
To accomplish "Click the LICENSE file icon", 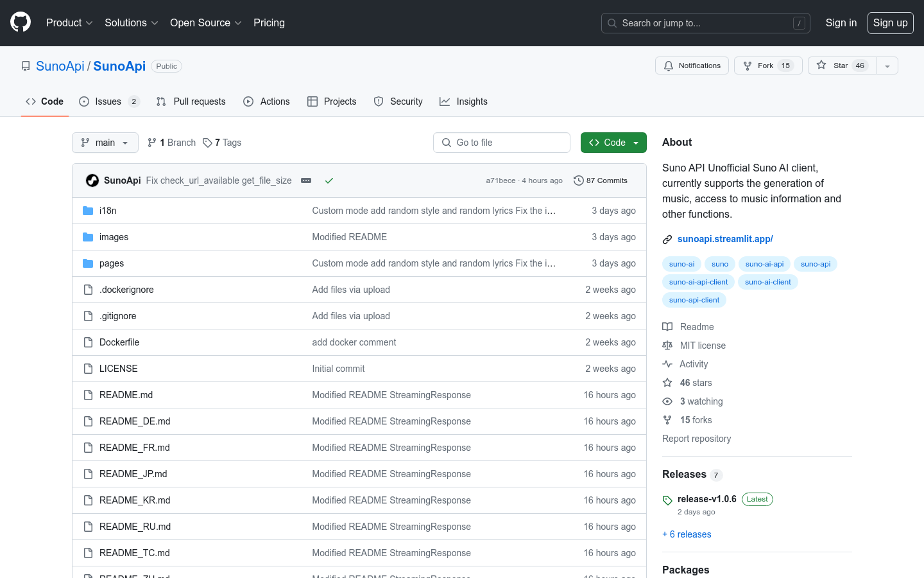I will [x=88, y=369].
